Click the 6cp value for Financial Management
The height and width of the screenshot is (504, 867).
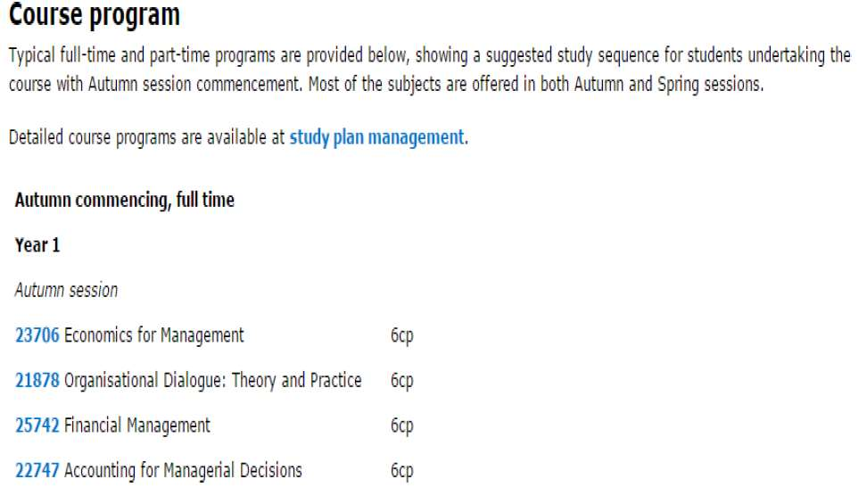pyautogui.click(x=402, y=426)
